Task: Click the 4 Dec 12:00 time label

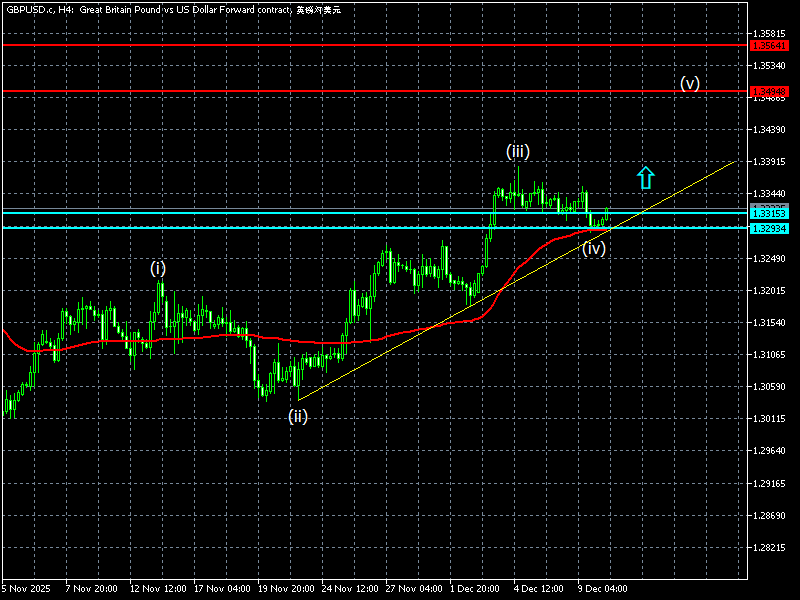Action: point(539,589)
